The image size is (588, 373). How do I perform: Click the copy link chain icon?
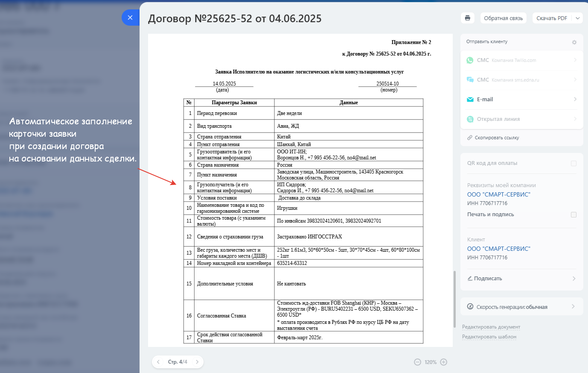470,138
